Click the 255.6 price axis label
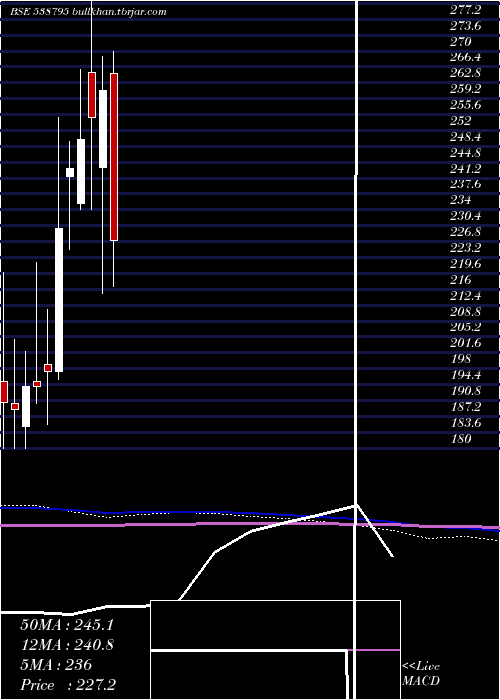 point(465,105)
